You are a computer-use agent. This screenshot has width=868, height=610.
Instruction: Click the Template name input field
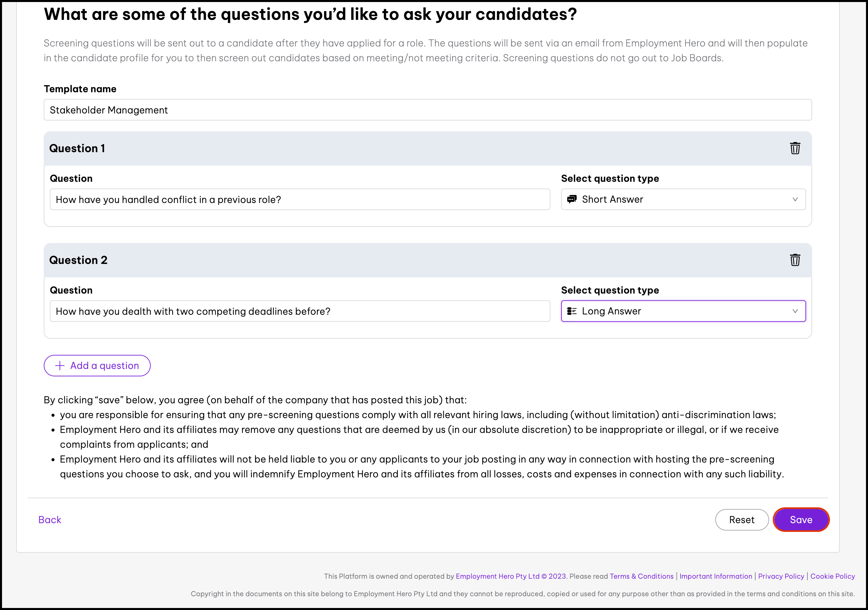427,110
